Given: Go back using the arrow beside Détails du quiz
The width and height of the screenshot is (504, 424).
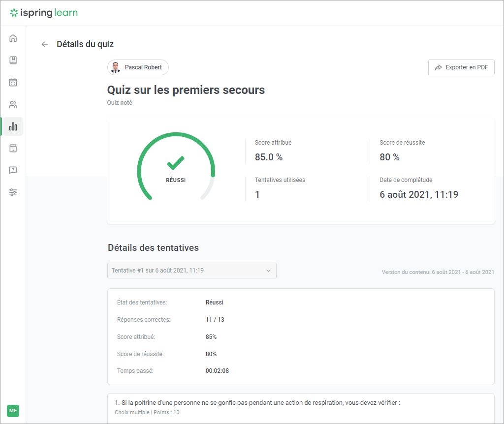Looking at the screenshot, I should [45, 44].
